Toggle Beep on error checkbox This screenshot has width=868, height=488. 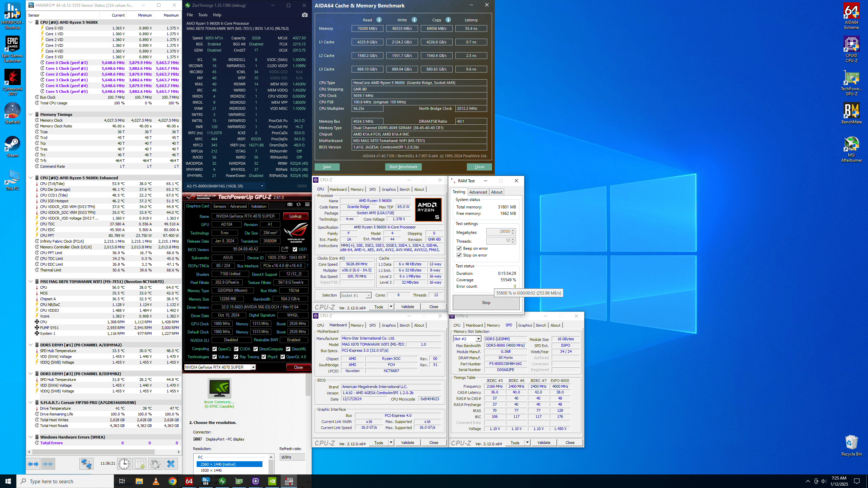point(459,248)
